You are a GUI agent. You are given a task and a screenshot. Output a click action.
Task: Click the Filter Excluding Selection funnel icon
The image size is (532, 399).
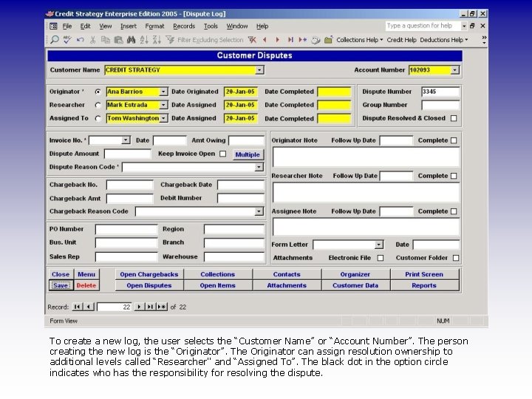(170, 40)
